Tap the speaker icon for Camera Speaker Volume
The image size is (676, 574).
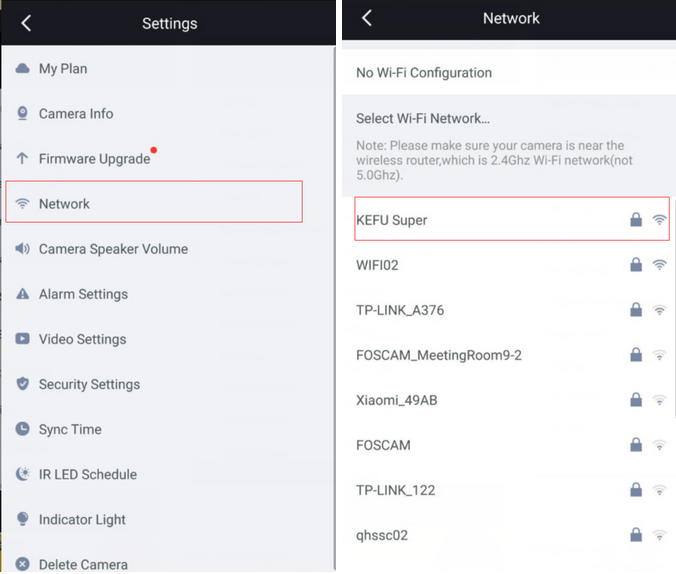[22, 249]
